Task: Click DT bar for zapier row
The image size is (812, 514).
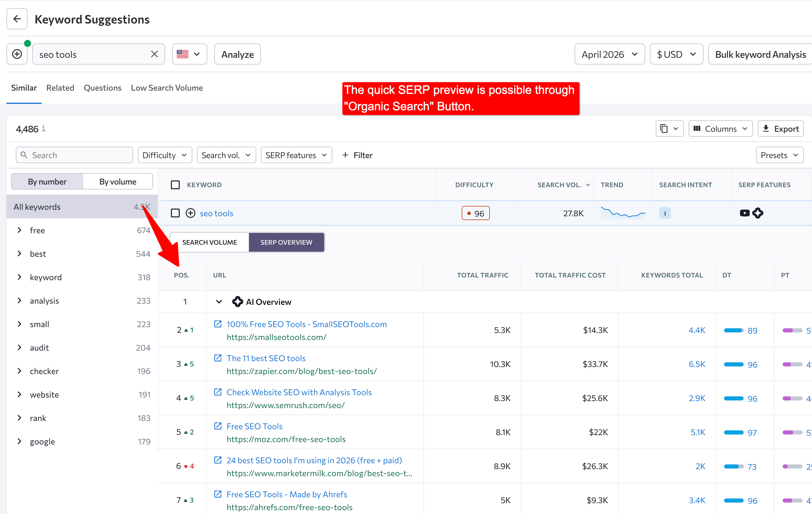Action: [x=734, y=364]
